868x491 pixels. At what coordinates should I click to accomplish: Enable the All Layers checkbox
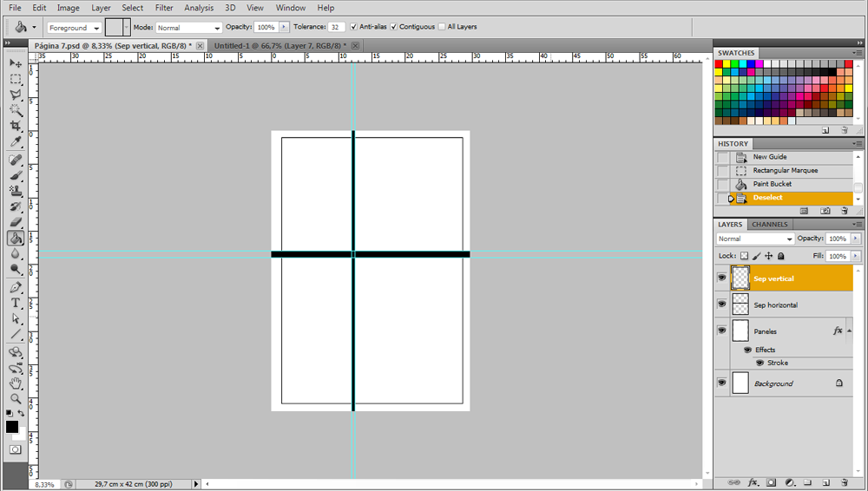[442, 27]
